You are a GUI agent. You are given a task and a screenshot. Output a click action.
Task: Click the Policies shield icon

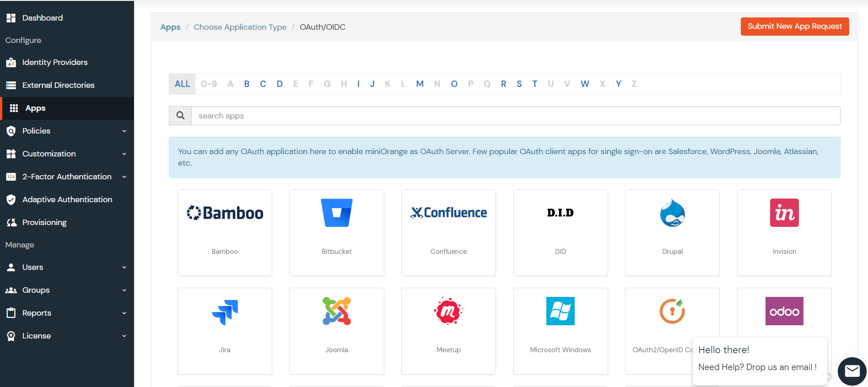11,131
